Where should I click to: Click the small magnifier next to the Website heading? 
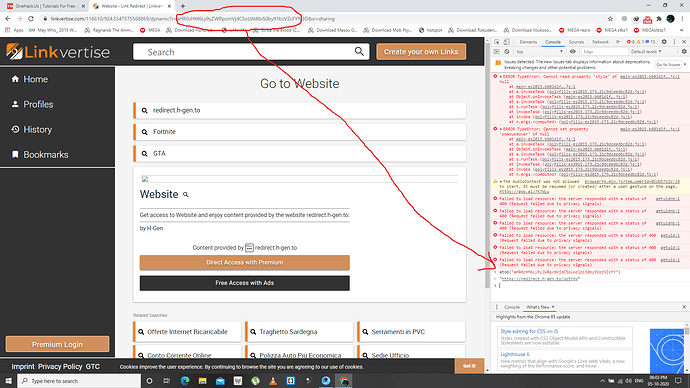click(x=186, y=194)
